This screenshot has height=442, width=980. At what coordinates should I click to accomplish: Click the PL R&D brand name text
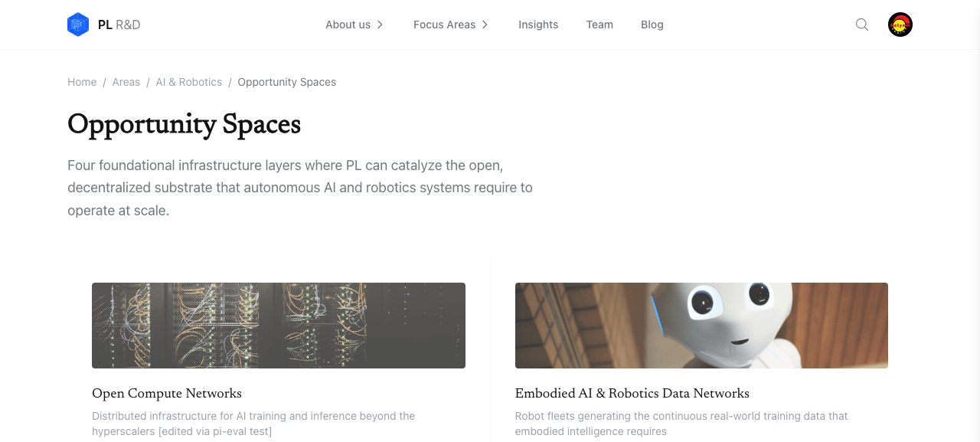coord(119,25)
